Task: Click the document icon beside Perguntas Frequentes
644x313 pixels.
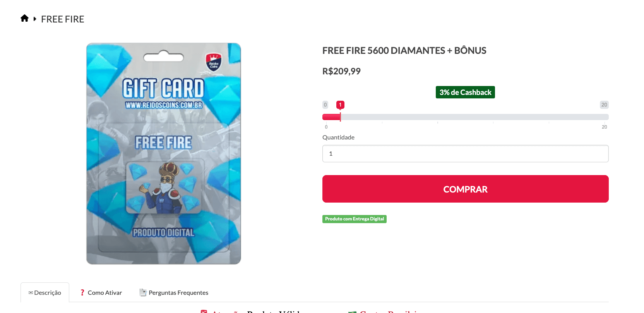Action: click(143, 292)
